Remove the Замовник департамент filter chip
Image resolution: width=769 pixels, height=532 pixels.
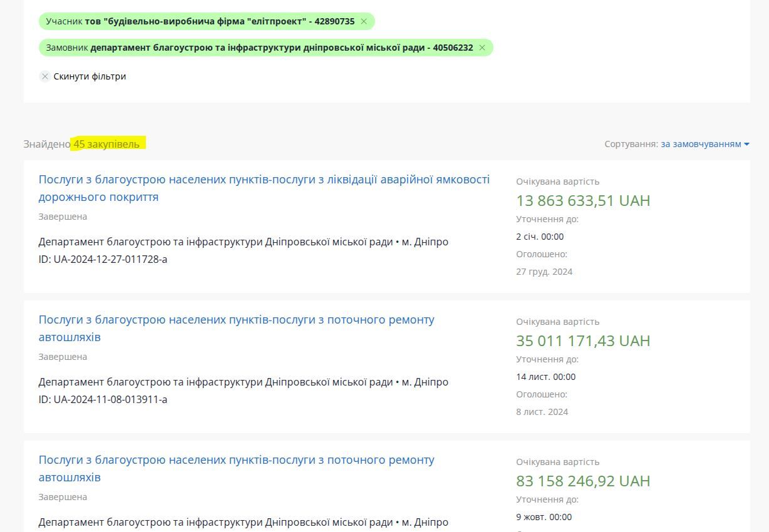482,48
